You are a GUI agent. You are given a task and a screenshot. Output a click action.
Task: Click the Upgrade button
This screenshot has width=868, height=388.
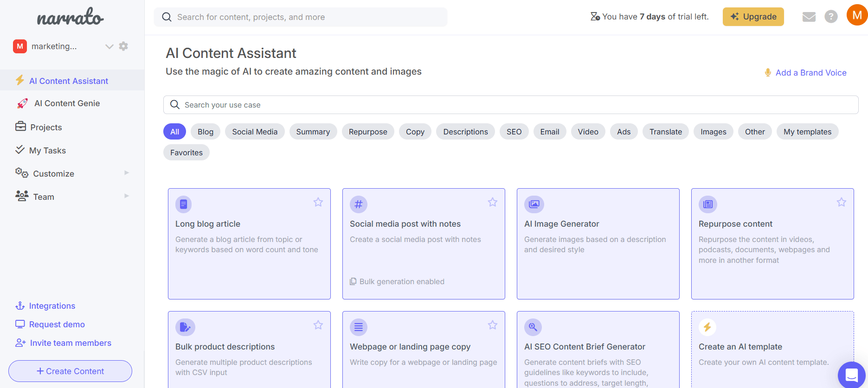point(753,17)
